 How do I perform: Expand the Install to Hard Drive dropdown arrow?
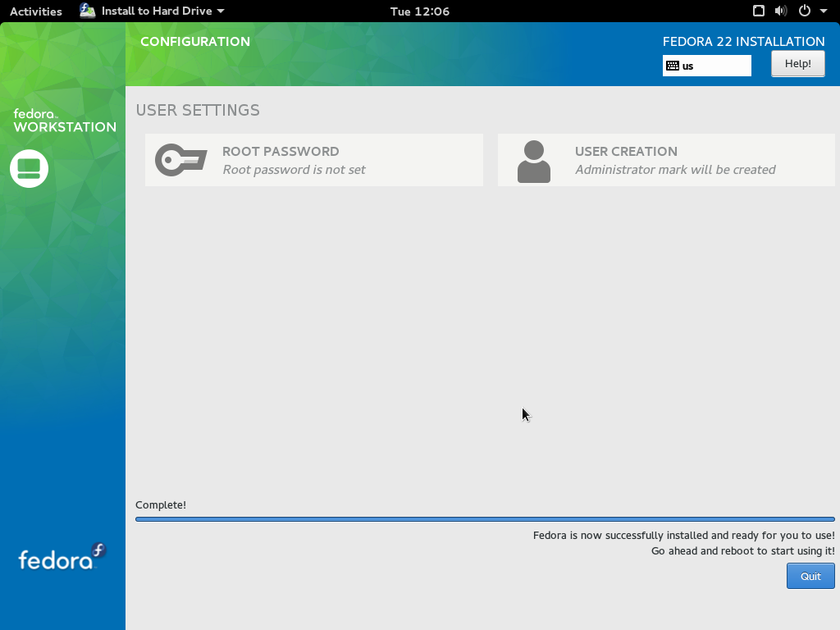click(221, 11)
